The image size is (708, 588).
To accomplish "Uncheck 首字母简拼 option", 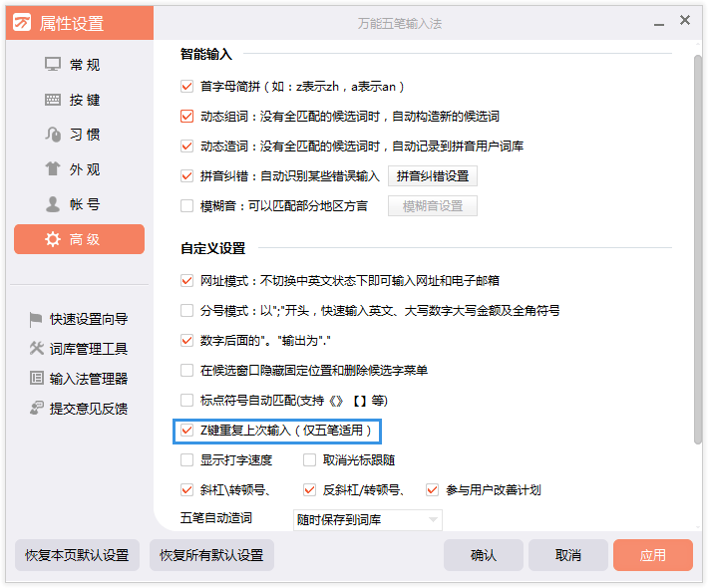I will coord(186,87).
